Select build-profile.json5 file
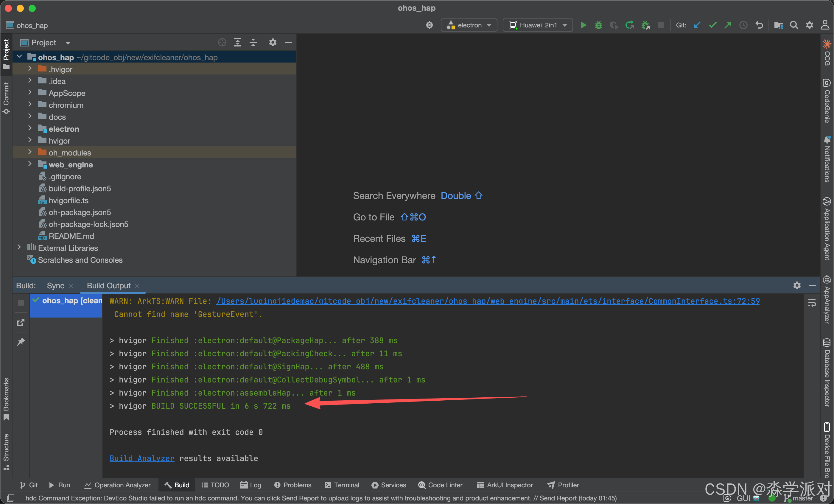Image resolution: width=834 pixels, height=504 pixels. pos(80,188)
